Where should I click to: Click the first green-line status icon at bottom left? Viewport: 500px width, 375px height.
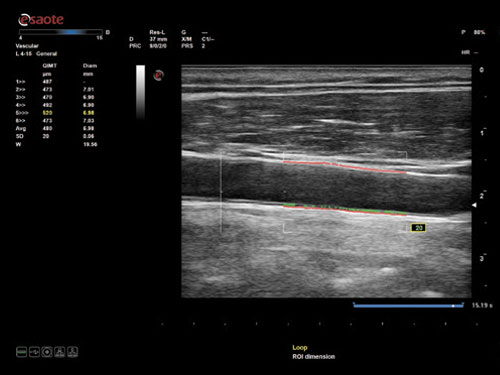tap(22, 352)
